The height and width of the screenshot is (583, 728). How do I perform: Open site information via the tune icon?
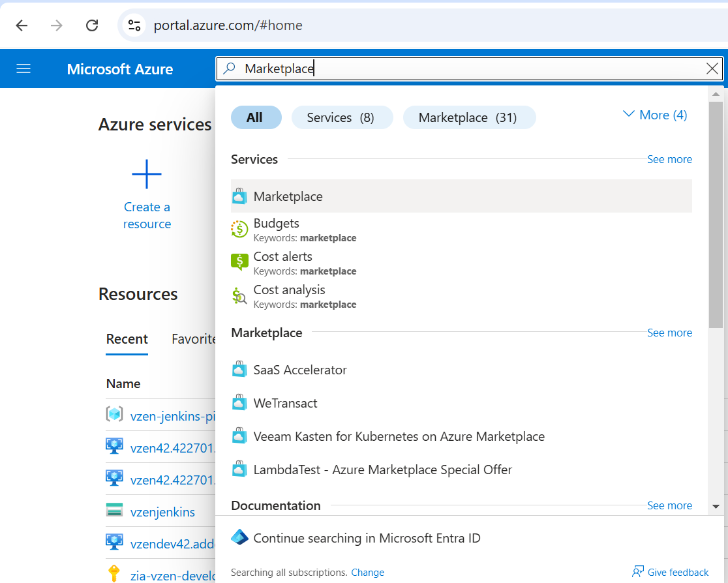tap(134, 25)
